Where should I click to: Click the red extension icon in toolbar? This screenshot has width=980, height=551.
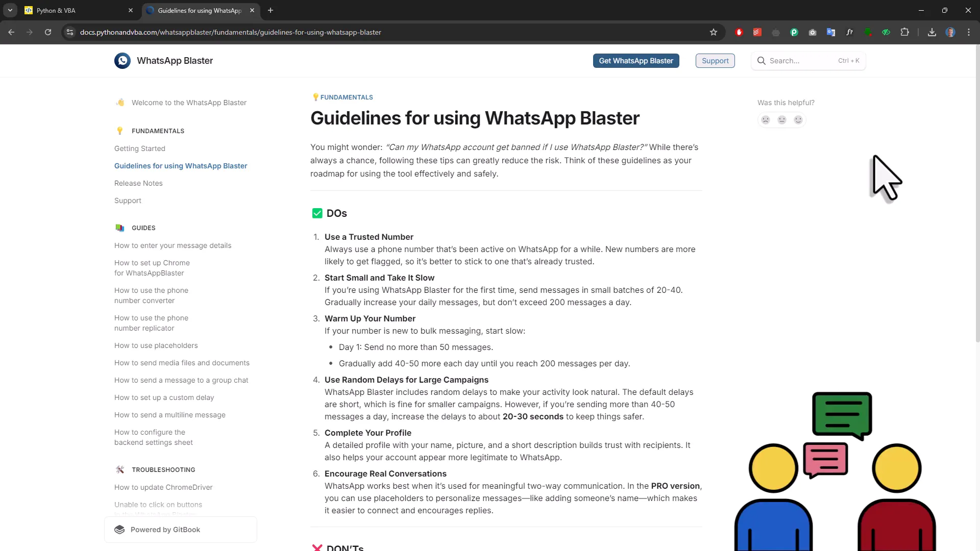[739, 32]
